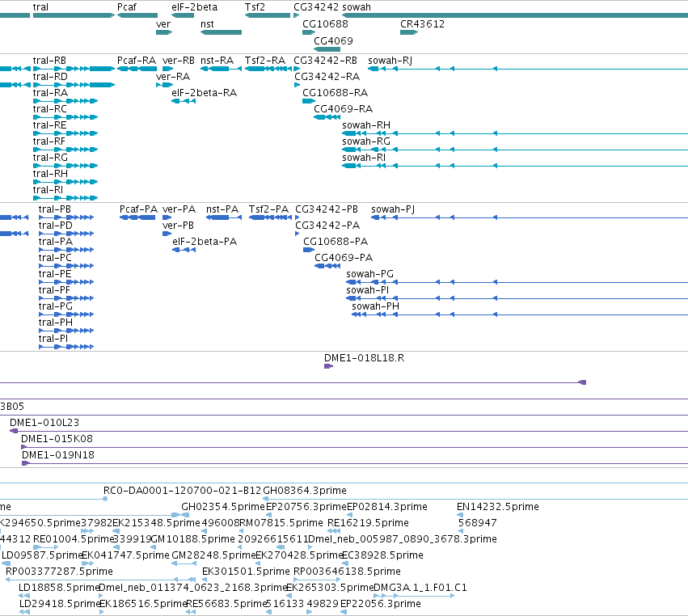688x616 pixels.
Task: Select EST EC38928.5prime
Action: [x=344, y=563]
